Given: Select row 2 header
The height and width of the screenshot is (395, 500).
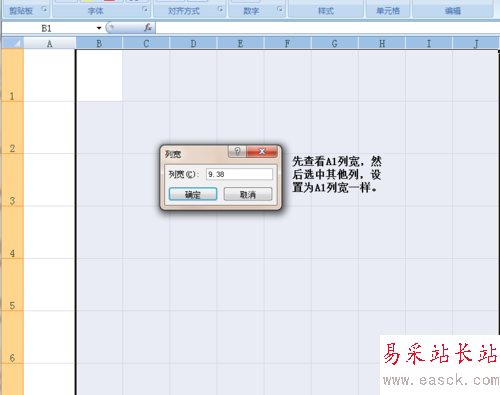Looking at the screenshot, I should pos(12,127).
